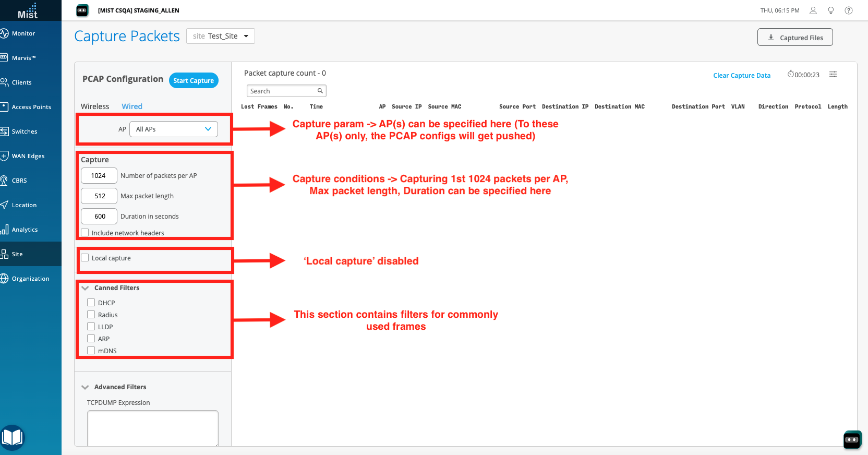Click the TCPDUMP Expression text area

pyautogui.click(x=152, y=428)
